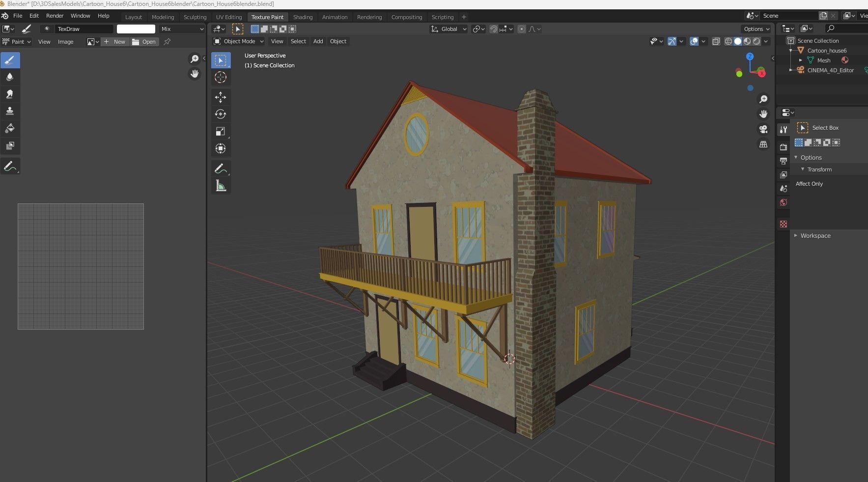Open the File menu

[18, 16]
